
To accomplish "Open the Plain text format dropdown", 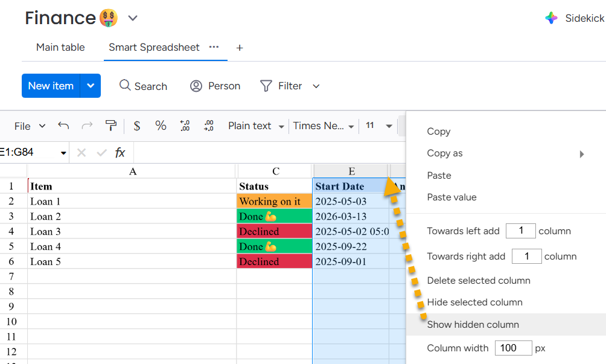I will [x=256, y=126].
